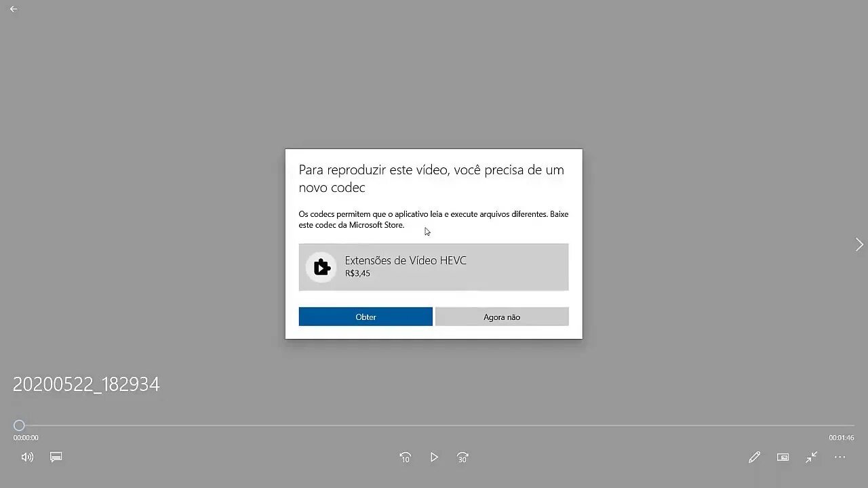Click the seek bar playhead handle

[x=19, y=426]
